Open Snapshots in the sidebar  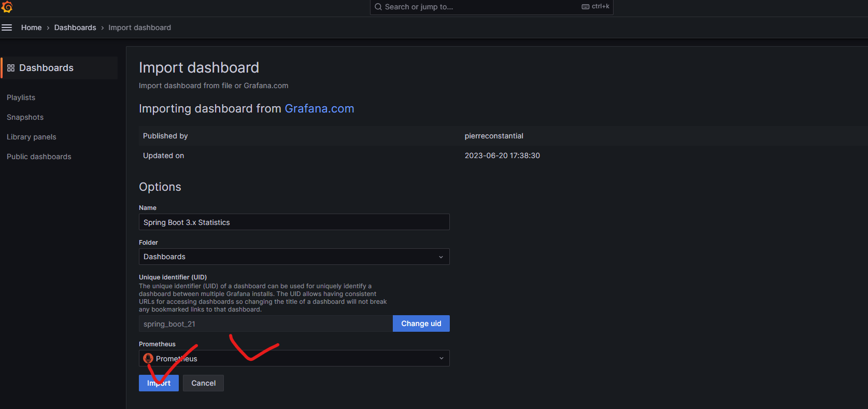pos(25,117)
